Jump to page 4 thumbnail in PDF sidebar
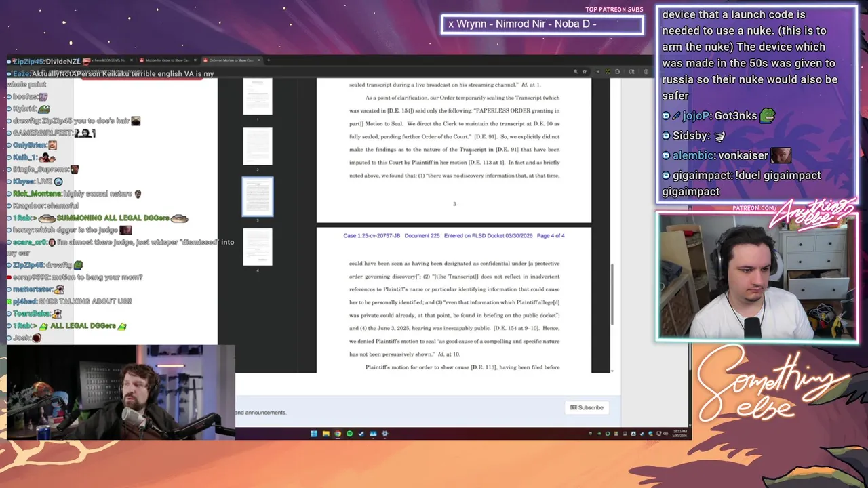868x488 pixels. pos(258,247)
